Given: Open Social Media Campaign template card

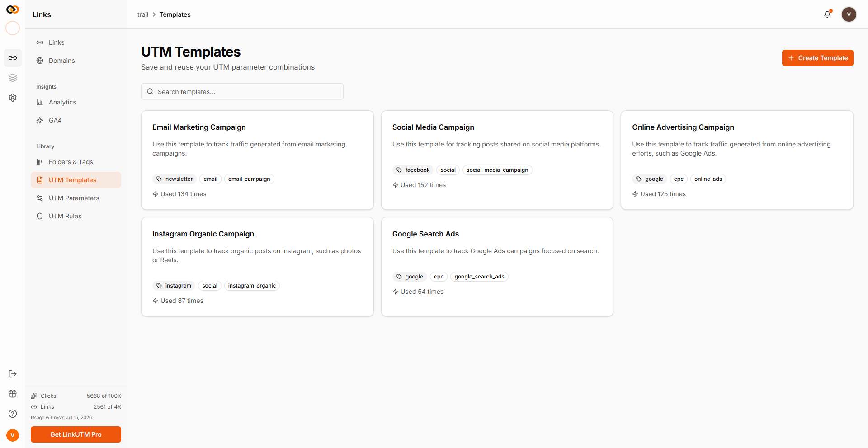Looking at the screenshot, I should [x=497, y=160].
